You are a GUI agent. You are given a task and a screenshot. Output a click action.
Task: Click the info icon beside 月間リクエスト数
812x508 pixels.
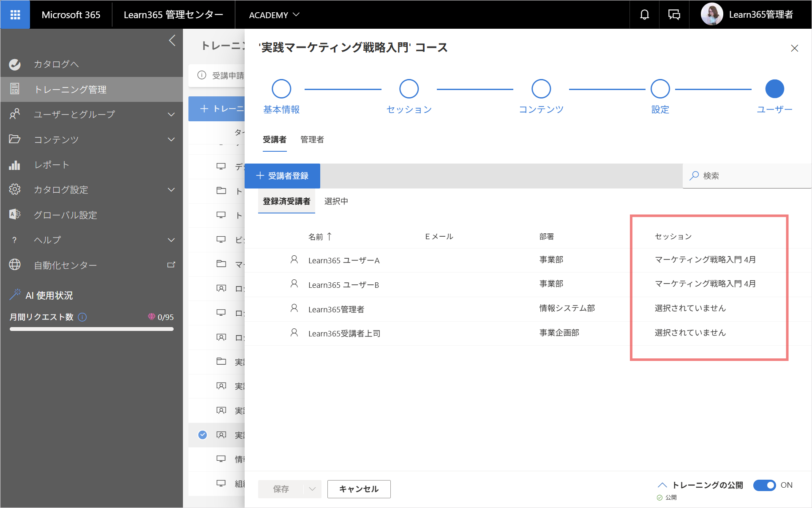coord(83,317)
